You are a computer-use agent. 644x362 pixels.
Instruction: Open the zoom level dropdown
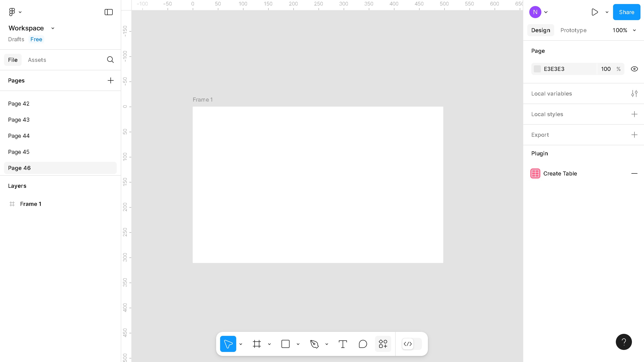tap(624, 30)
